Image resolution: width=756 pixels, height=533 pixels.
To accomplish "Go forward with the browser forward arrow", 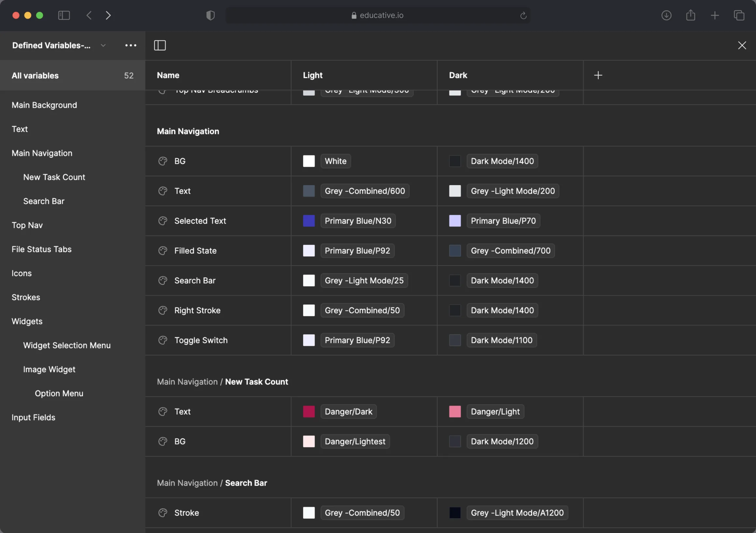I will tap(108, 15).
